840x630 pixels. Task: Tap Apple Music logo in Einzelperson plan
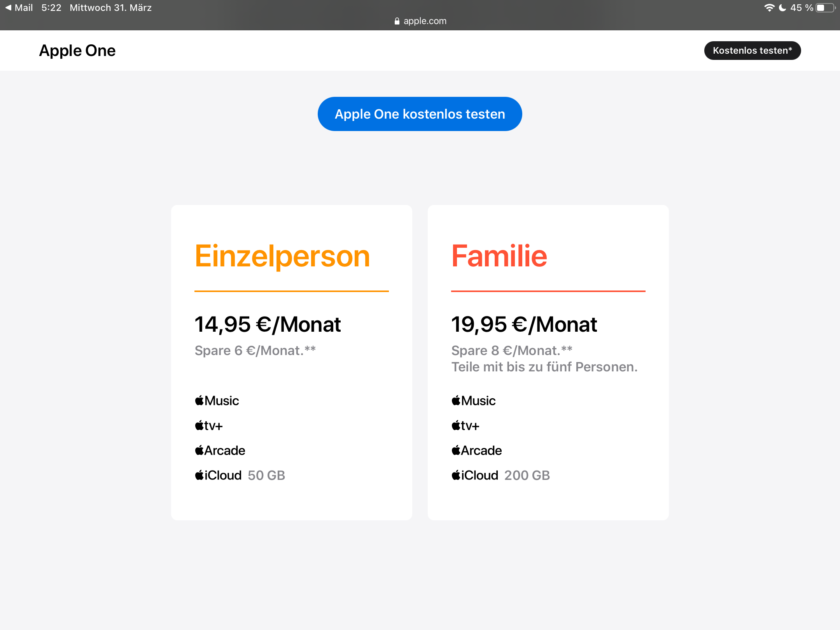pos(217,401)
